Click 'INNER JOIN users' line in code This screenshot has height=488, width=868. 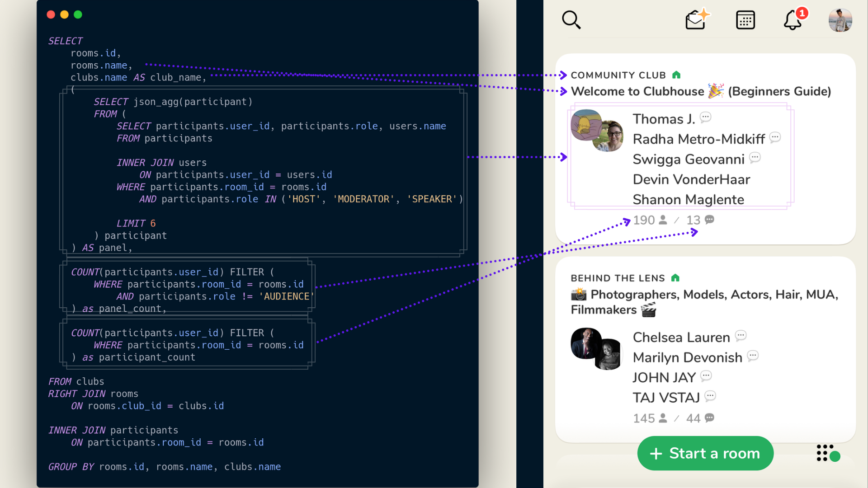click(x=161, y=163)
